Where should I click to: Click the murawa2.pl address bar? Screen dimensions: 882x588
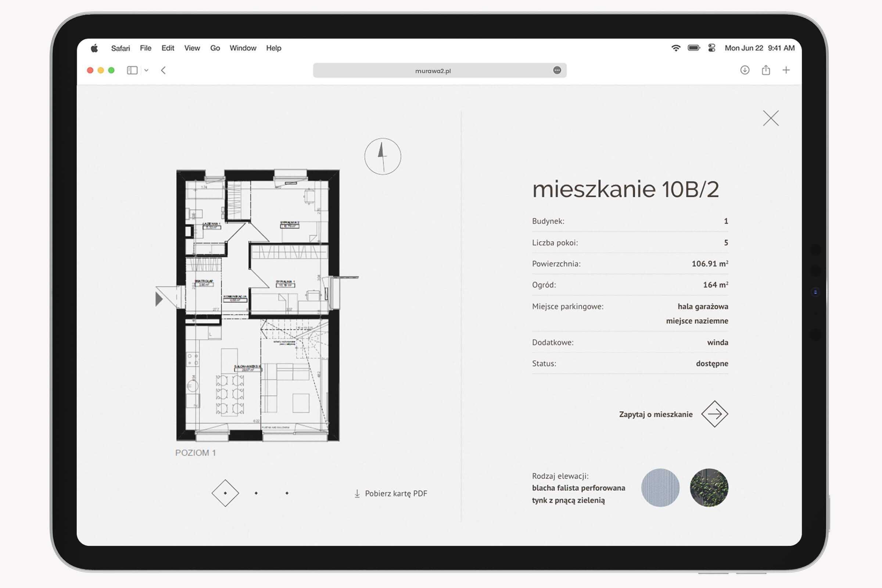433,71
